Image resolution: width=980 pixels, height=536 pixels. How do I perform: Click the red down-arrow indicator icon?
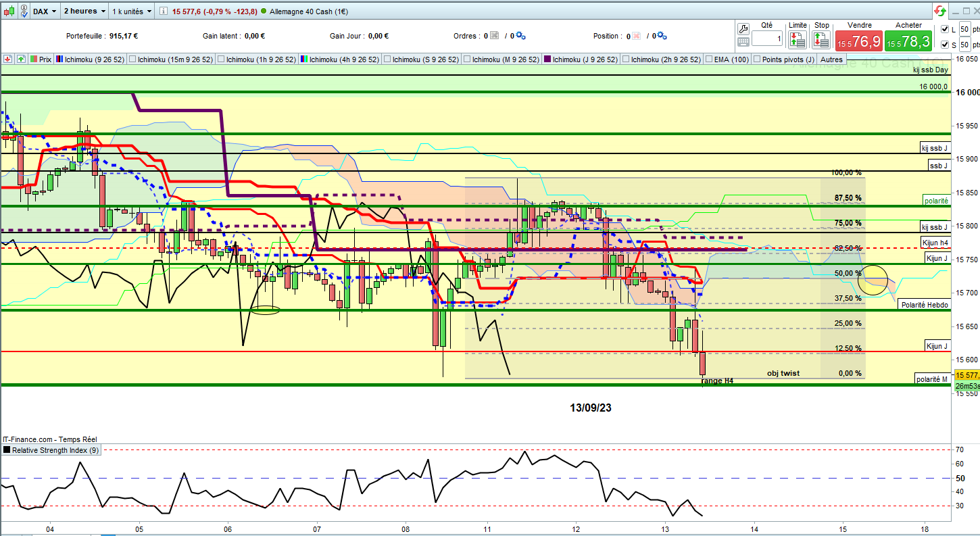[7, 59]
